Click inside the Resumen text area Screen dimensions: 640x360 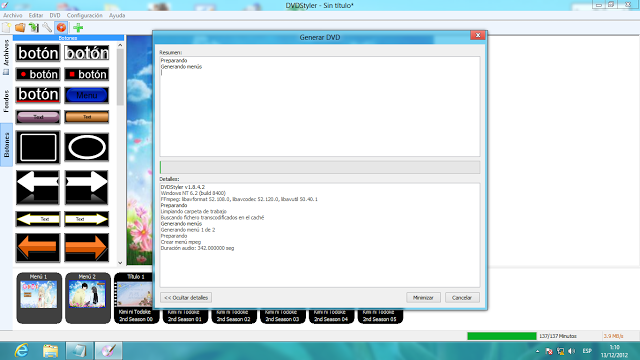[x=320, y=106]
